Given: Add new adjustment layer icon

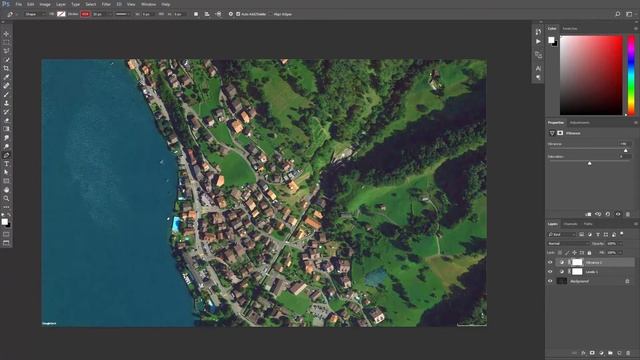Looking at the screenshot, I should coord(601,353).
